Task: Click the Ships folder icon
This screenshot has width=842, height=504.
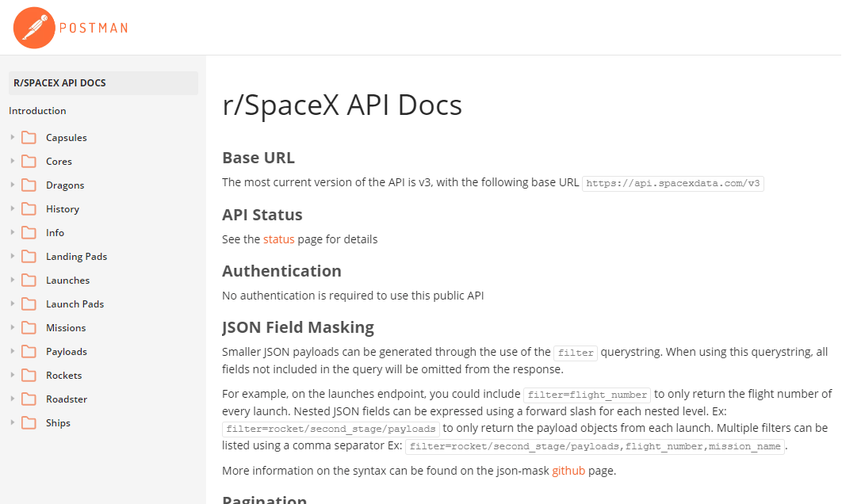Action: pos(29,423)
